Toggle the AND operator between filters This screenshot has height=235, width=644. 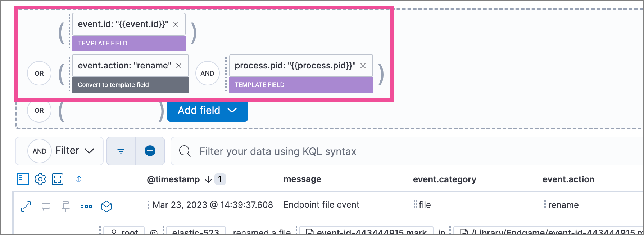tap(207, 73)
